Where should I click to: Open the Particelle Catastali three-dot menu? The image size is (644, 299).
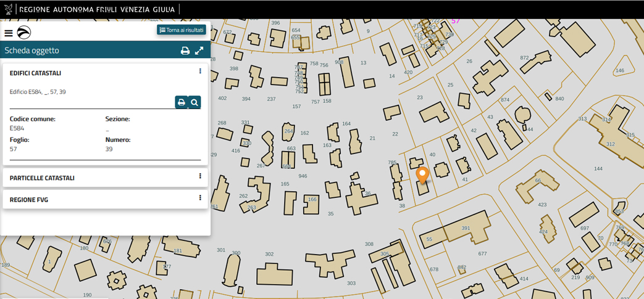click(200, 176)
